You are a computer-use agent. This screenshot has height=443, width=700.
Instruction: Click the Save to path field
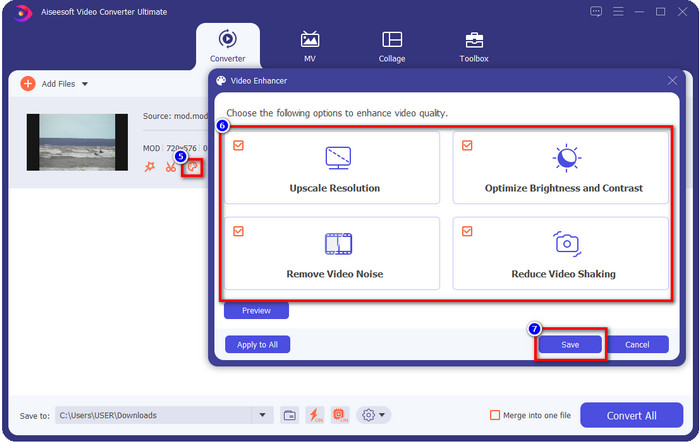(x=153, y=415)
